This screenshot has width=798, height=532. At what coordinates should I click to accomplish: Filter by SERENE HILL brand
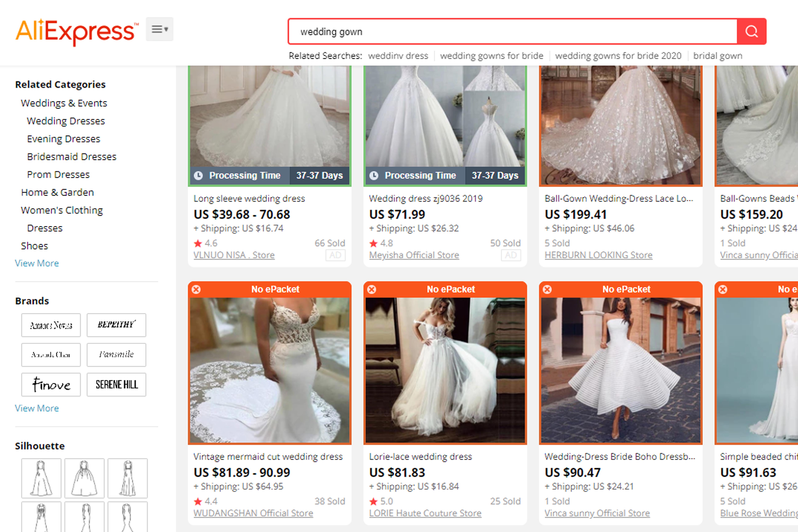116,385
